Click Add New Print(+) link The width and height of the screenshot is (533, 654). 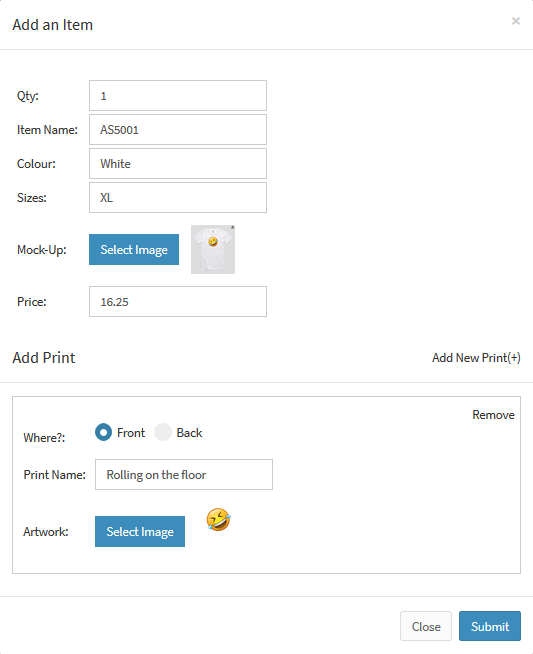[476, 358]
